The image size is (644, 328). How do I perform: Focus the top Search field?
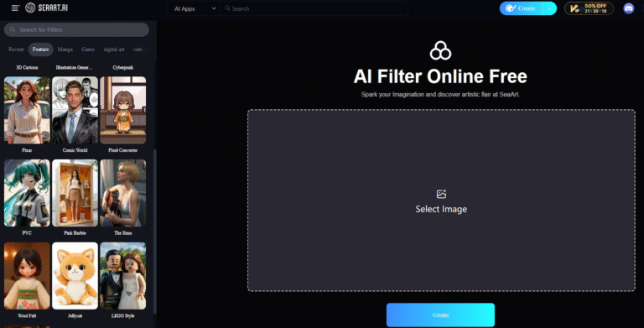point(314,8)
